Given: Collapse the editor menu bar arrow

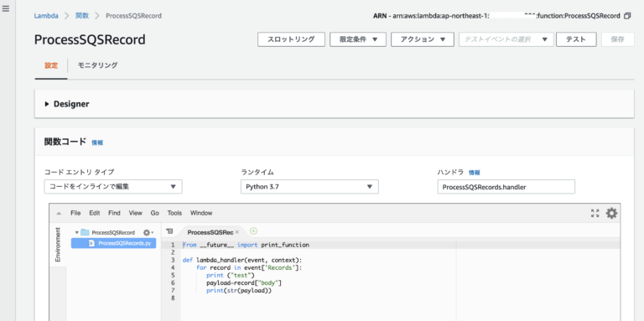Looking at the screenshot, I should [x=59, y=213].
